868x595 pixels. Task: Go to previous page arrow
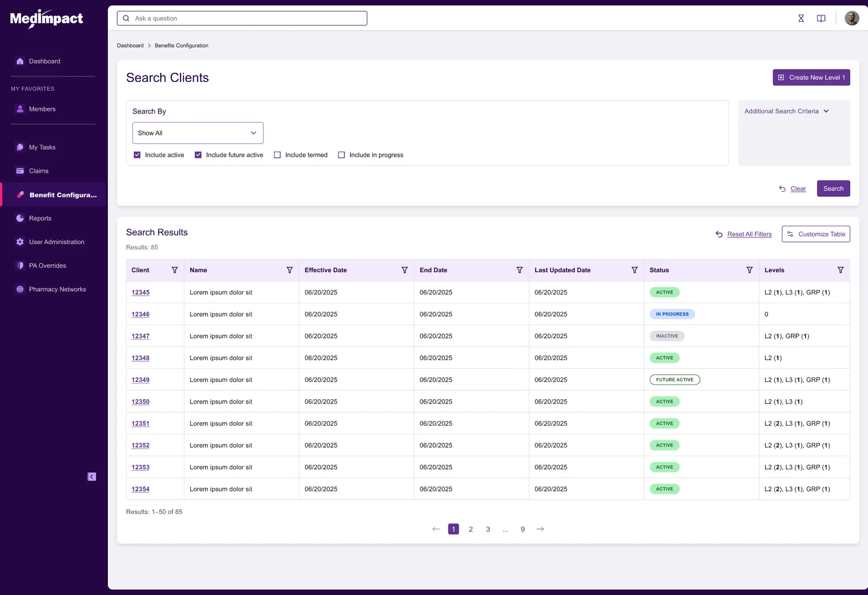(436, 529)
